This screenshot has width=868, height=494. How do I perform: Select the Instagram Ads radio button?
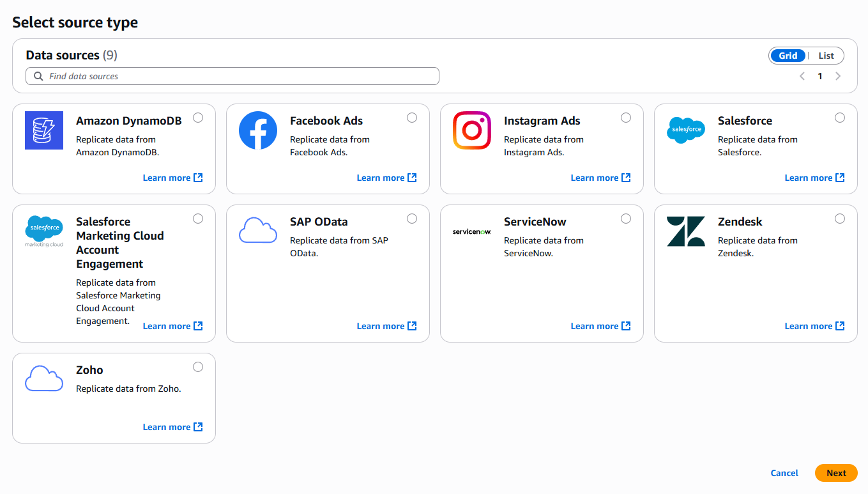tap(626, 118)
